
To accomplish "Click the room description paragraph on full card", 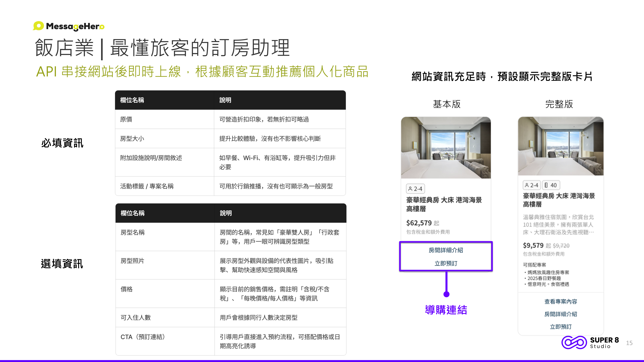I will (558, 225).
